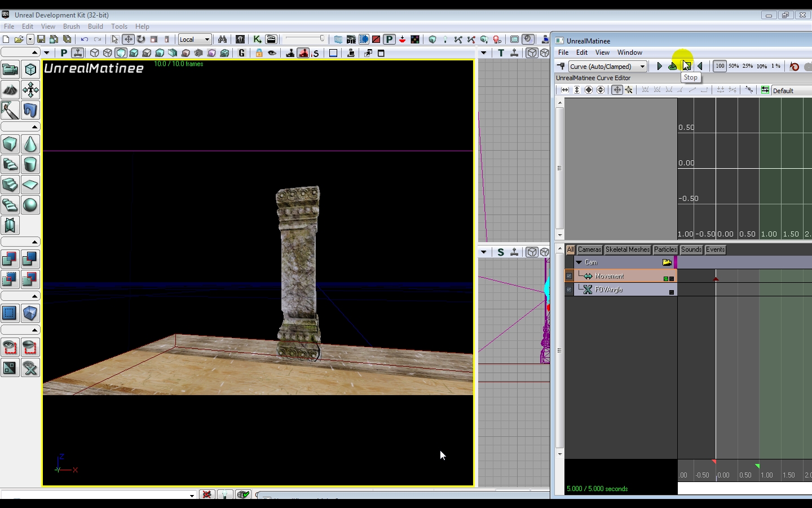Switch to the Skeletal Meshes tab

tap(627, 249)
